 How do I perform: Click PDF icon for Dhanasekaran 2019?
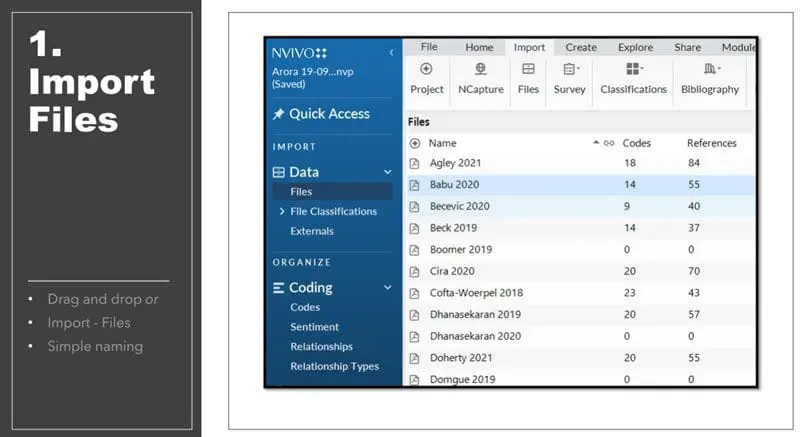coord(414,315)
